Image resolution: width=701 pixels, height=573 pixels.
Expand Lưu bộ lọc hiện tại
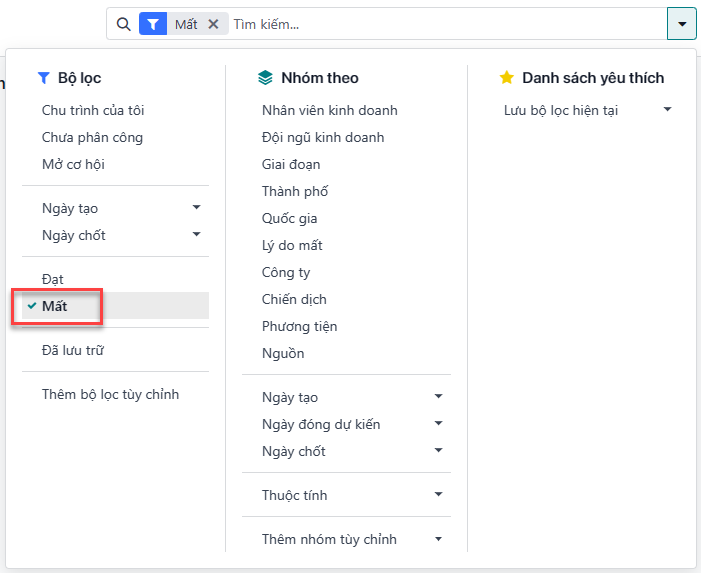click(587, 110)
